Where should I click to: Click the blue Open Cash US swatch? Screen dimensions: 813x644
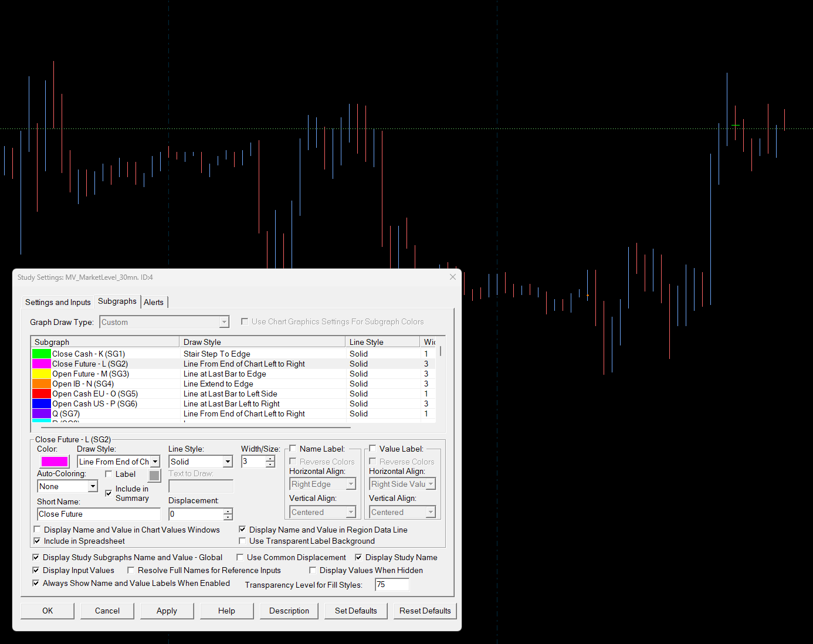42,404
